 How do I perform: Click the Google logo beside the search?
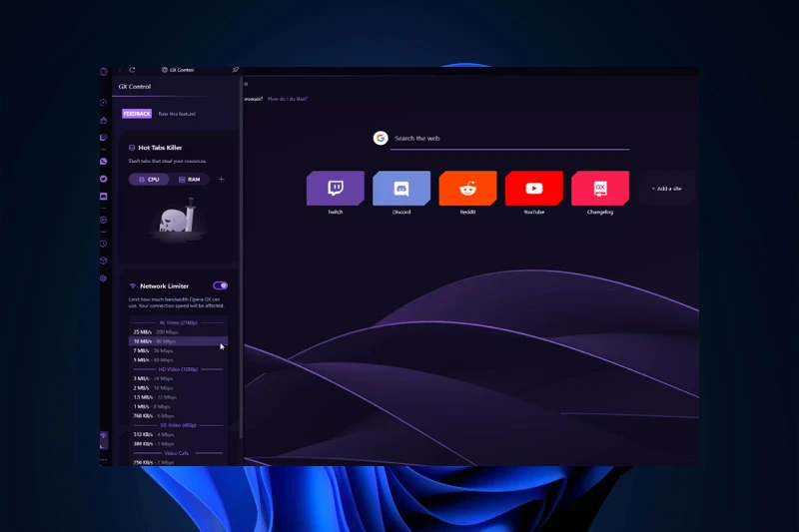pyautogui.click(x=381, y=138)
